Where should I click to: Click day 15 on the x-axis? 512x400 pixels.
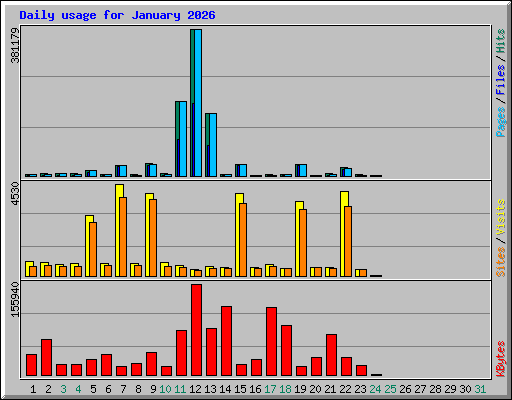[240, 389]
